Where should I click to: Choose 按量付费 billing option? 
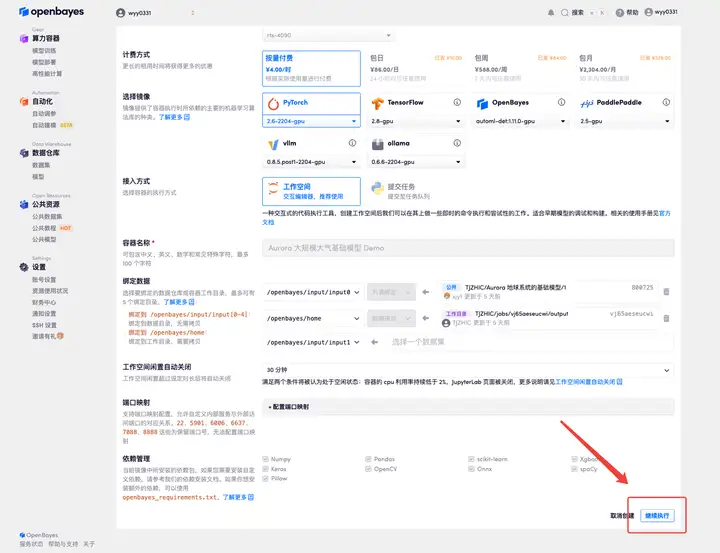pos(311,68)
